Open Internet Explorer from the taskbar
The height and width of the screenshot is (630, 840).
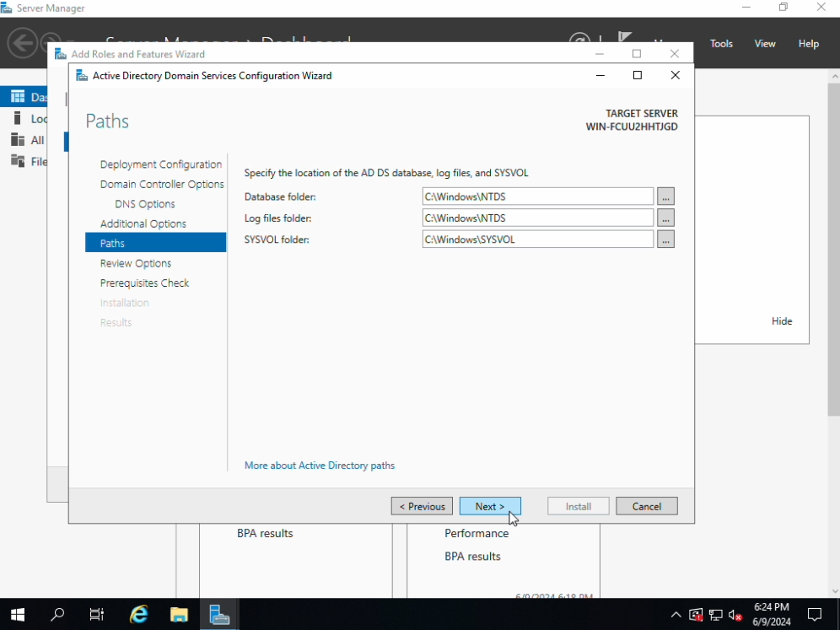pos(139,615)
